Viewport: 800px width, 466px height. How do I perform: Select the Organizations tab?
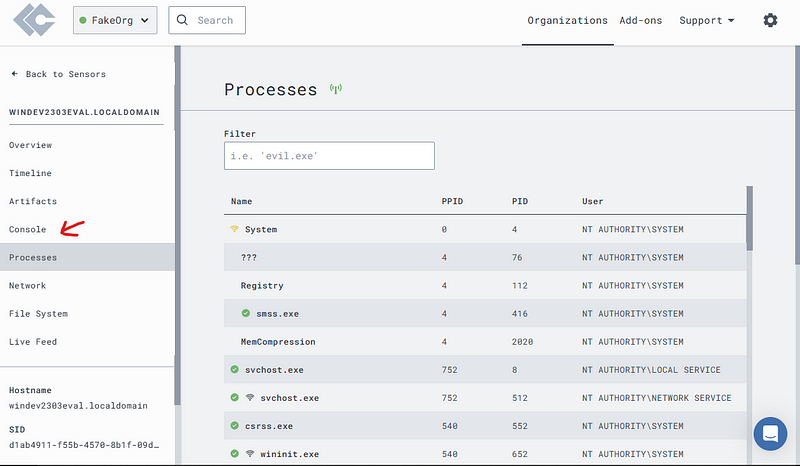567,20
